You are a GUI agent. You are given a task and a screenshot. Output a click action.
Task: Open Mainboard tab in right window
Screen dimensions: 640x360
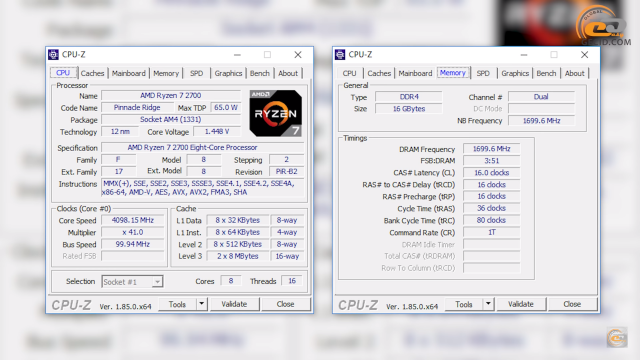(415, 73)
